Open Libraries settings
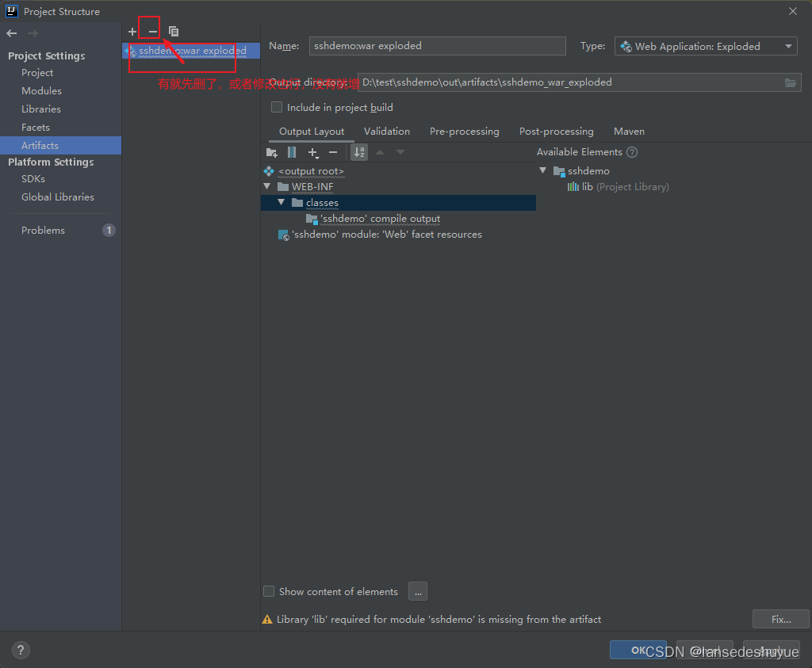 tap(41, 109)
